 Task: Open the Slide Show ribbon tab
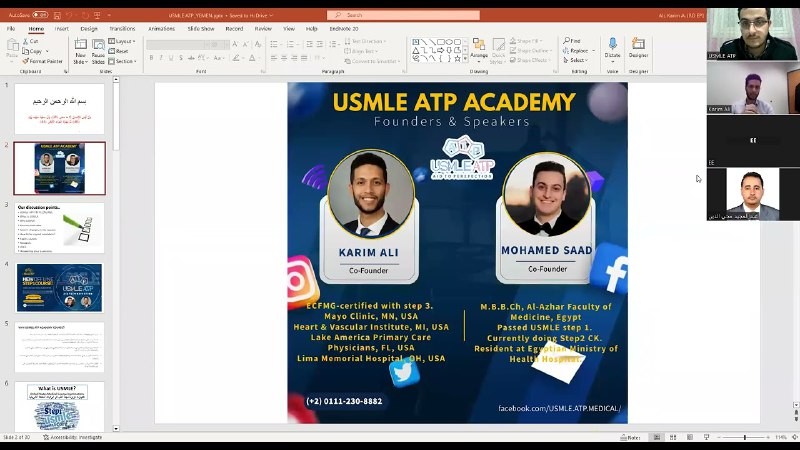[x=201, y=29]
